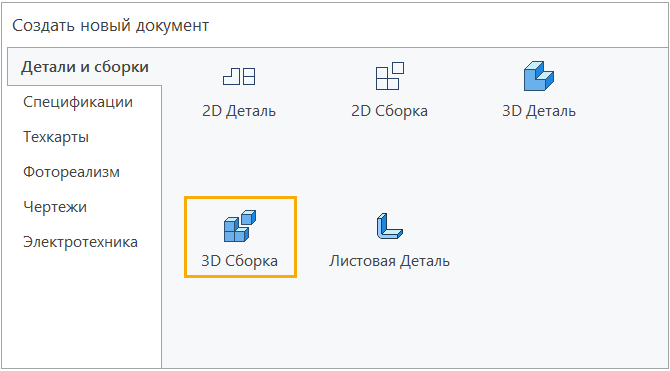Select the 2D Деталь document icon

pos(239,77)
